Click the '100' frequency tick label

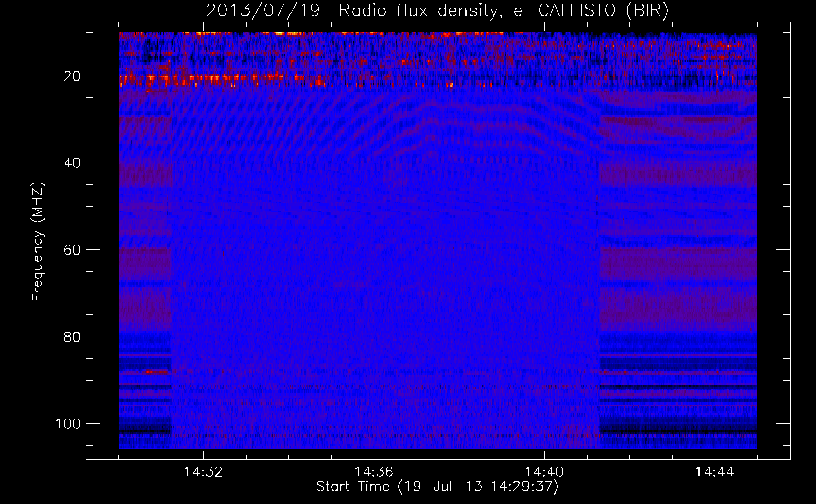point(68,424)
